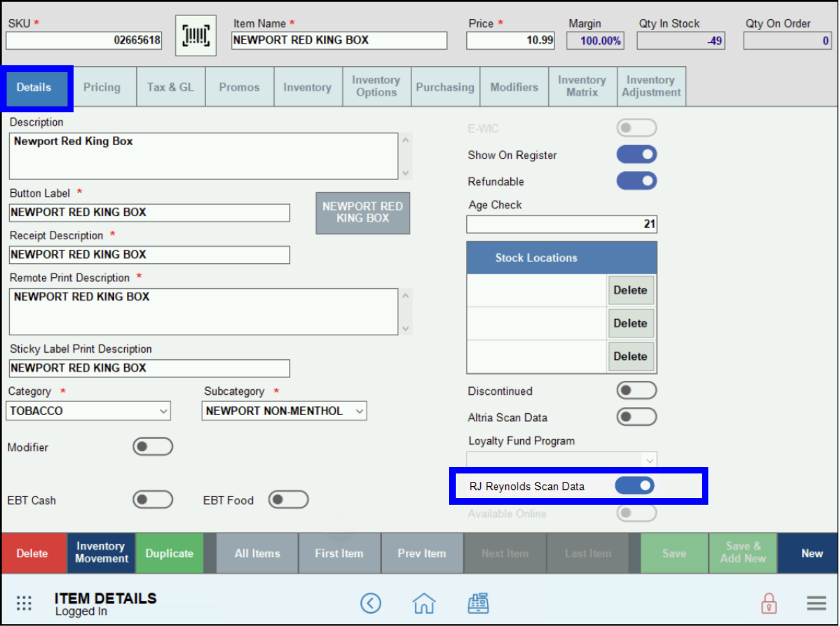Open the Promos tab
Screen dimensions: 840x626
(239, 87)
